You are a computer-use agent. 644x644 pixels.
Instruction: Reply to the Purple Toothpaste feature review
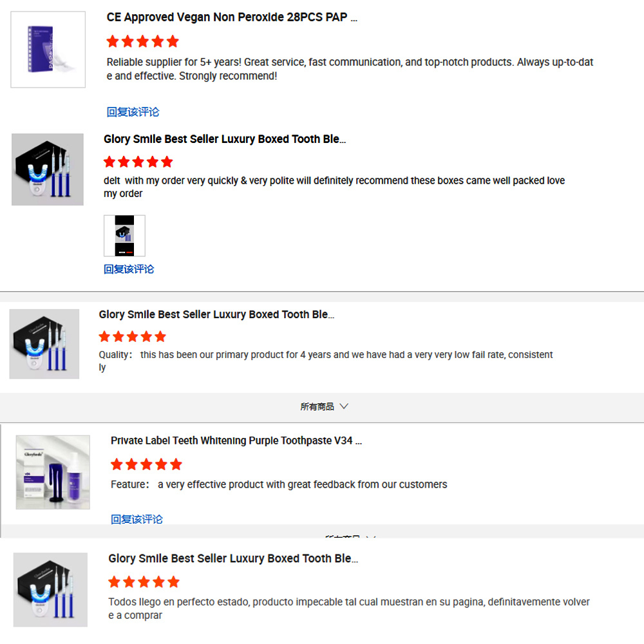pos(137,519)
